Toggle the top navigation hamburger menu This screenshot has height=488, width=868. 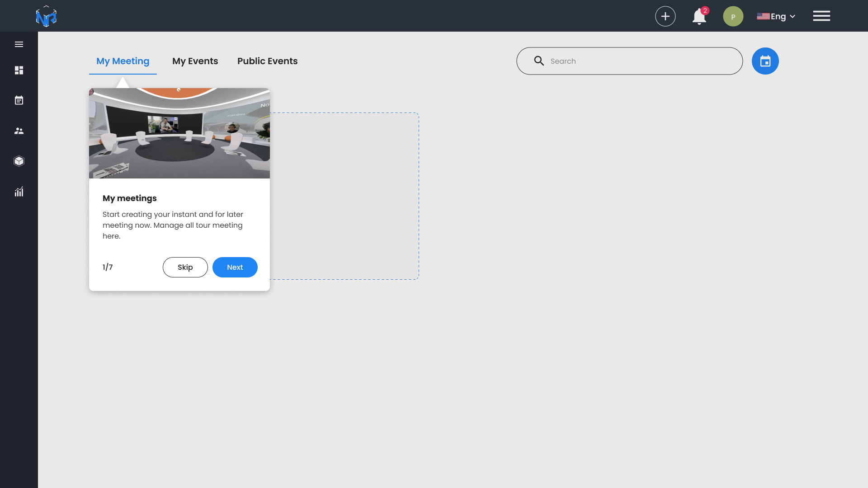[x=821, y=16]
